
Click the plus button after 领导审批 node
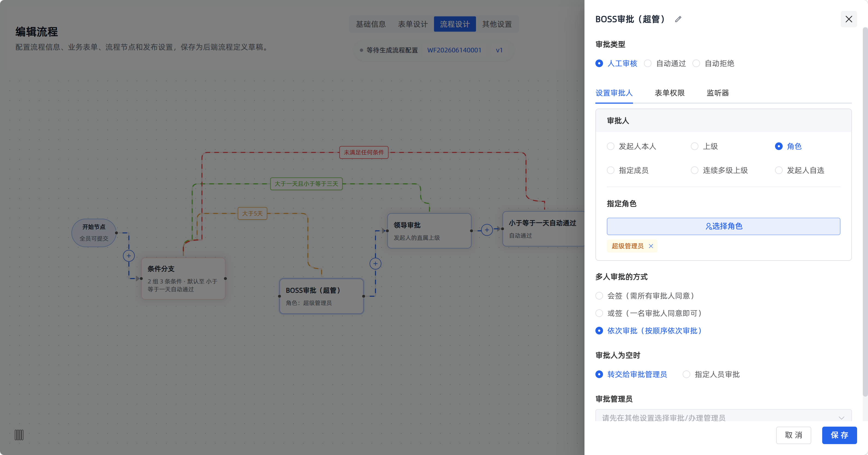coord(487,230)
